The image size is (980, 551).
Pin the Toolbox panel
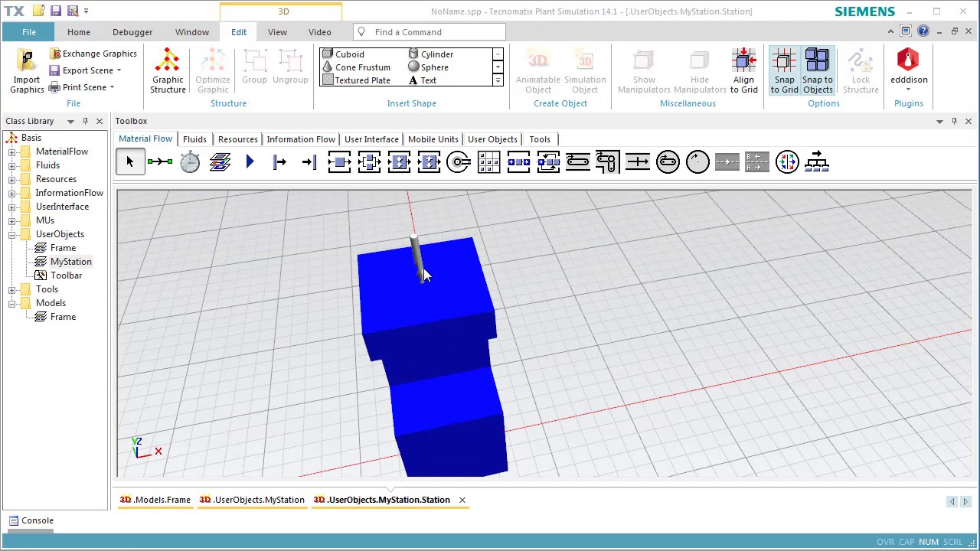pos(954,121)
